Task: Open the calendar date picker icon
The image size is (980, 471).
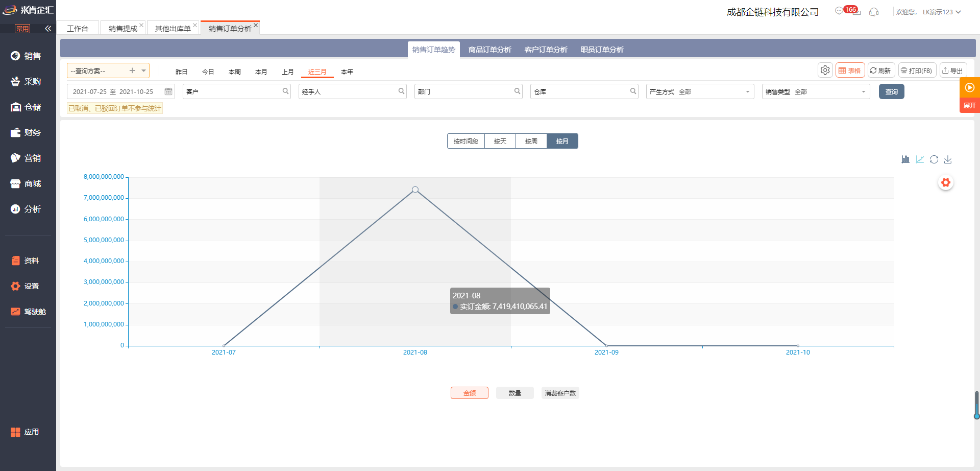Action: click(x=168, y=91)
